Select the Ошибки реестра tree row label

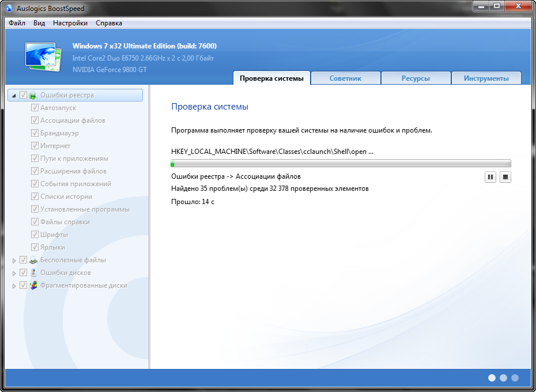click(x=67, y=95)
